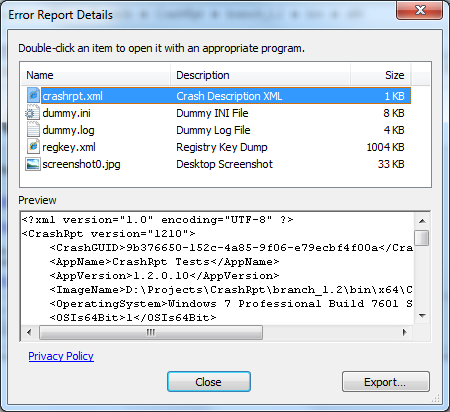Screen dimensions: 450x412
Task: Sort by the Size column header
Action: click(x=381, y=75)
